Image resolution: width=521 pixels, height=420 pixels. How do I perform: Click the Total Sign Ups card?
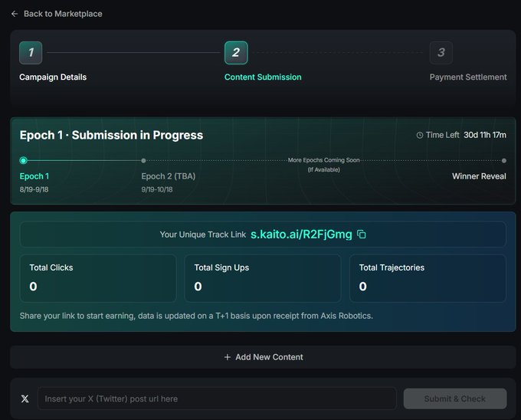[x=263, y=278]
